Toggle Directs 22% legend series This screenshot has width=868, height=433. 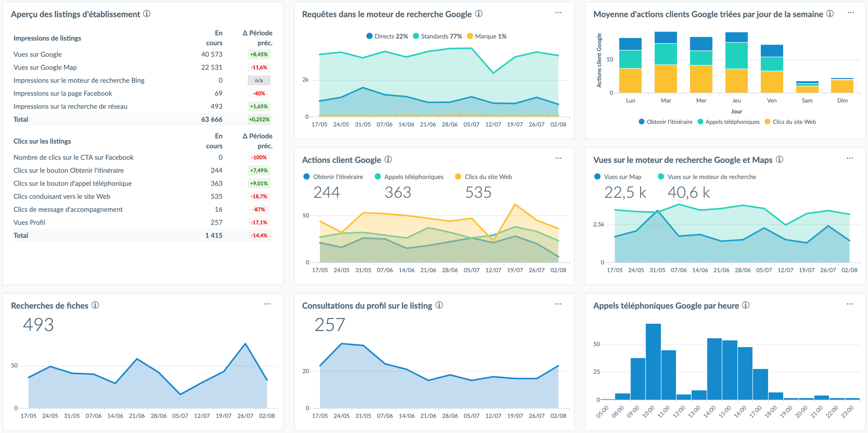click(x=387, y=36)
